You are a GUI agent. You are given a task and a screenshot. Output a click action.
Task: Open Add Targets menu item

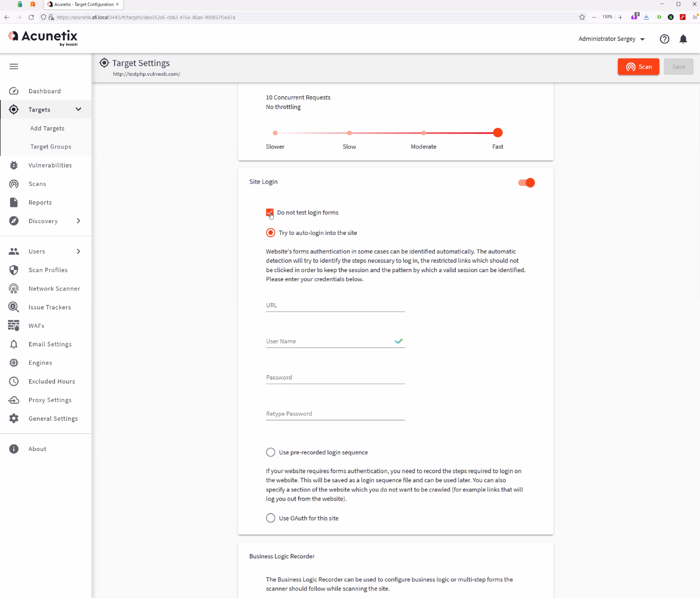47,128
